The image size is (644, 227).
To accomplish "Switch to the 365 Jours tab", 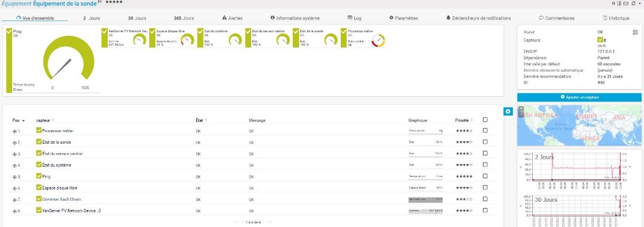I will coord(184,18).
